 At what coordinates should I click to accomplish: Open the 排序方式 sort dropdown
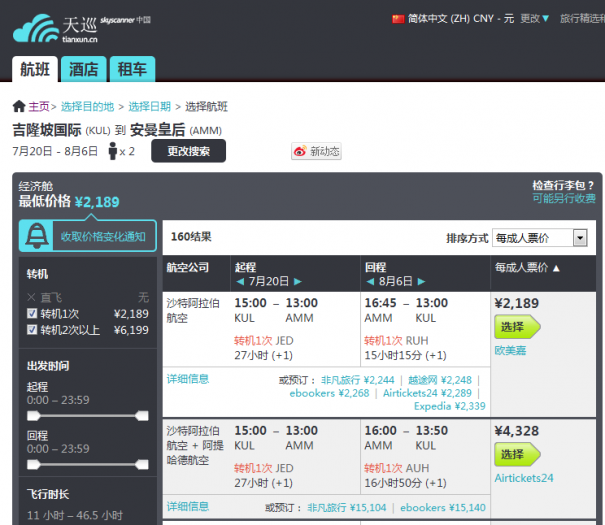point(540,238)
